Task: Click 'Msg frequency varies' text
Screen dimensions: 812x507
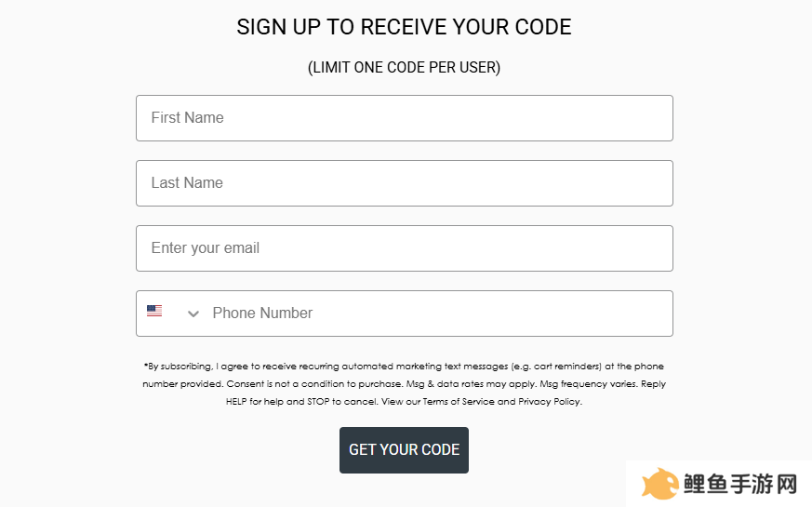Action: (x=589, y=384)
